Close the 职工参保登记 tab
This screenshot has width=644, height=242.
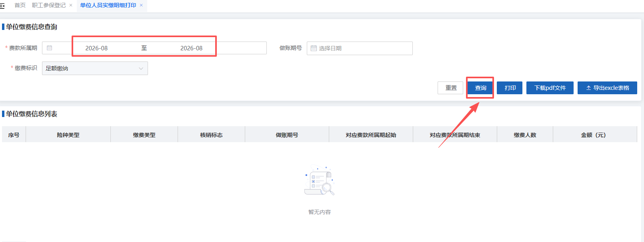pos(71,5)
